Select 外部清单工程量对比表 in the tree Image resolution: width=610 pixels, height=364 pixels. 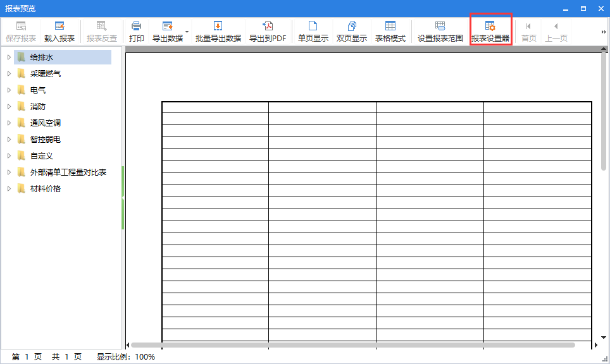68,173
